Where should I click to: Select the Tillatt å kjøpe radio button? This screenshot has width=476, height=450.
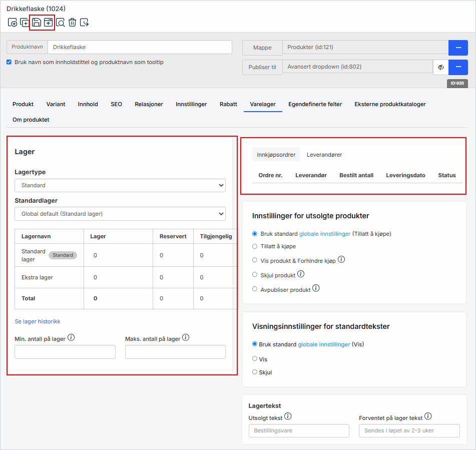(255, 246)
